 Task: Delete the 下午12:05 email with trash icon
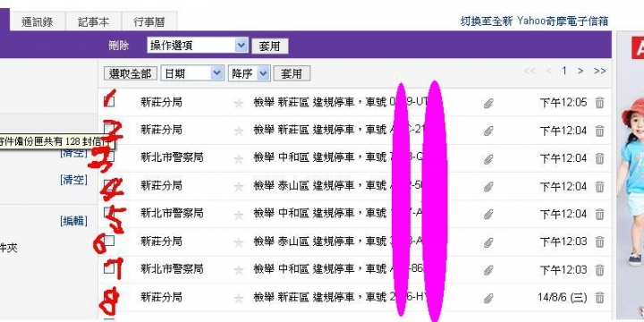(599, 103)
